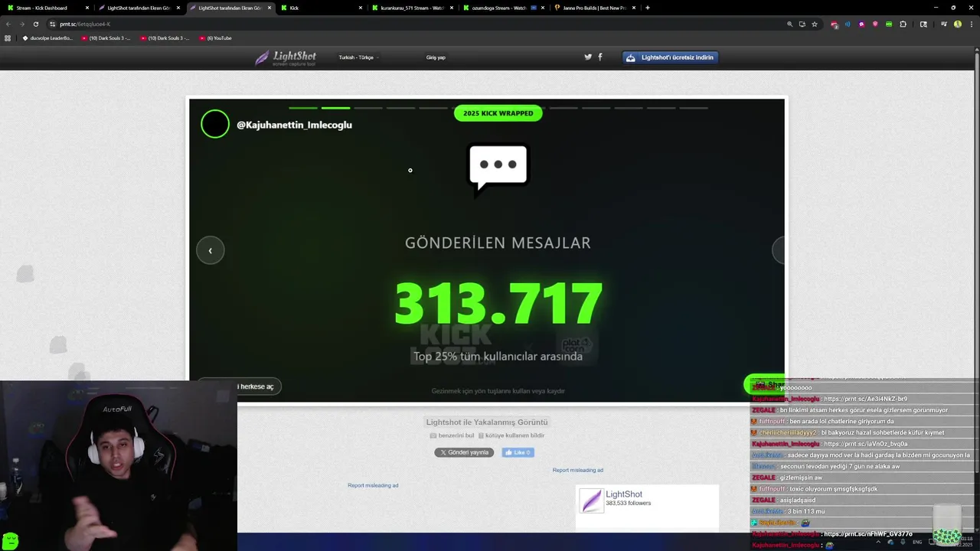Open the browser zoom magnifier icon

pyautogui.click(x=789, y=24)
